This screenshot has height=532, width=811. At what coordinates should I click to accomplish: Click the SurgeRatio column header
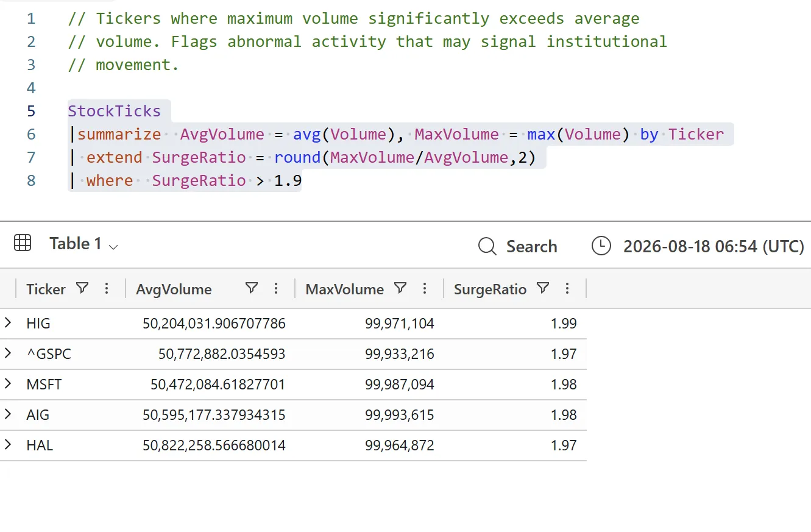490,289
